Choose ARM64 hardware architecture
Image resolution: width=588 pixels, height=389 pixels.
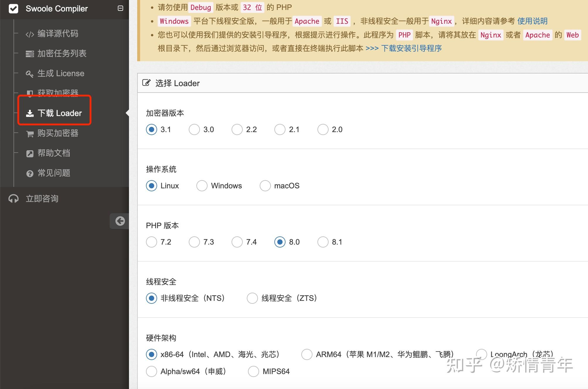tap(307, 354)
